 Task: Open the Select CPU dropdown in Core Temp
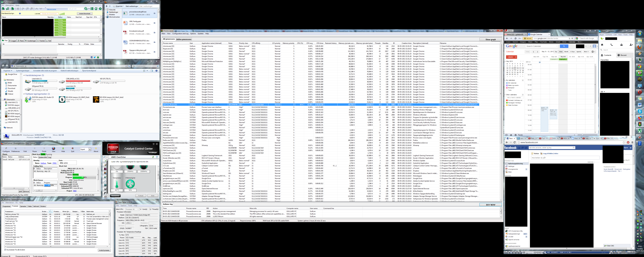pyautogui.click(x=132, y=209)
